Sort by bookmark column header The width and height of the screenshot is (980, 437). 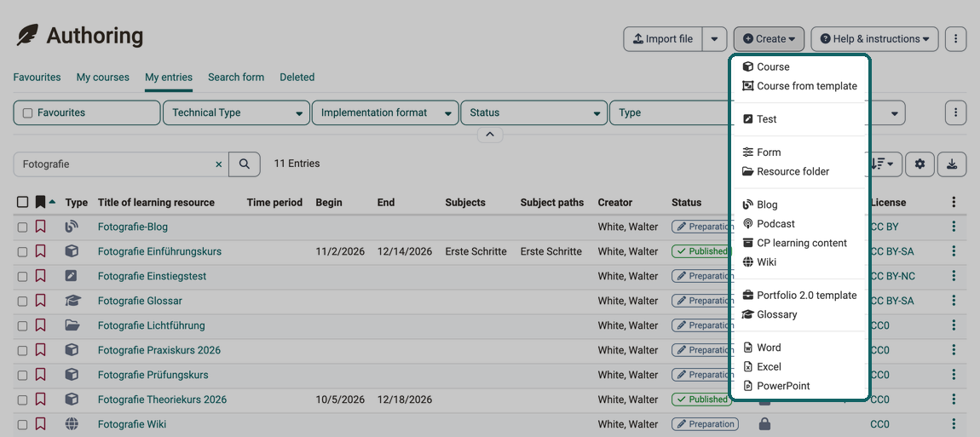[x=45, y=202]
